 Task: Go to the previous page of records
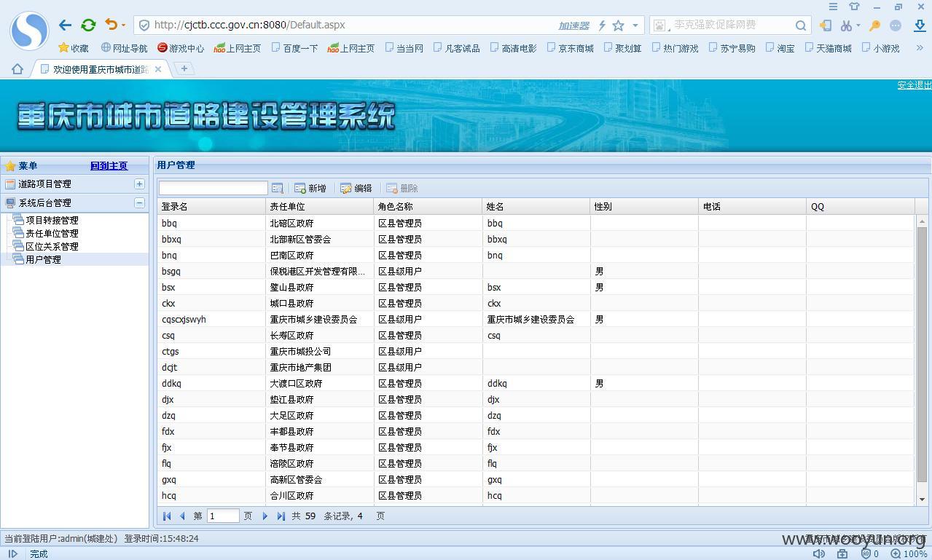coord(182,516)
